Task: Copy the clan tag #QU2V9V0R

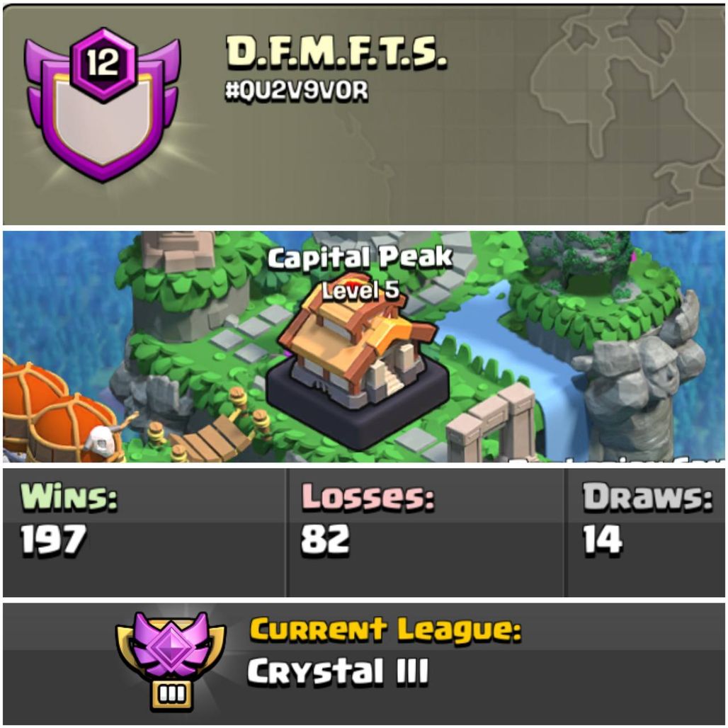Action: point(297,91)
